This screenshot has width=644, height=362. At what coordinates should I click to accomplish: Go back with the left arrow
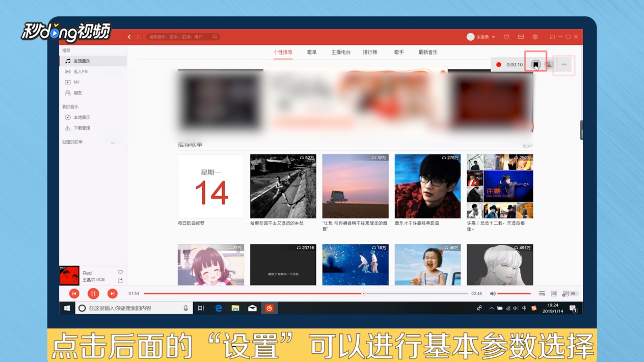[x=129, y=37]
